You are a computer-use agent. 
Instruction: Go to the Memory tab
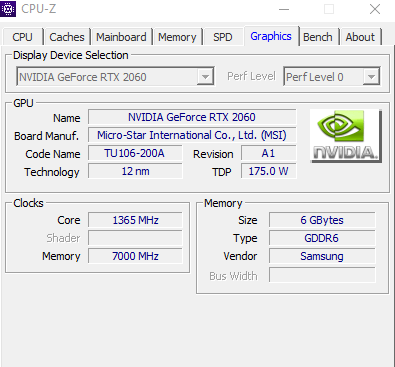(x=177, y=37)
